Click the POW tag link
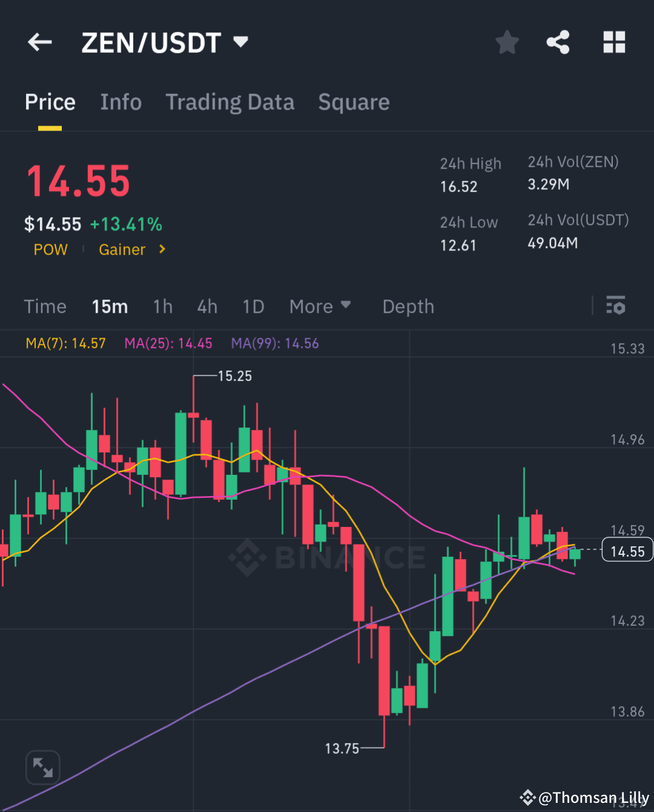Image resolution: width=654 pixels, height=812 pixels. (50, 249)
